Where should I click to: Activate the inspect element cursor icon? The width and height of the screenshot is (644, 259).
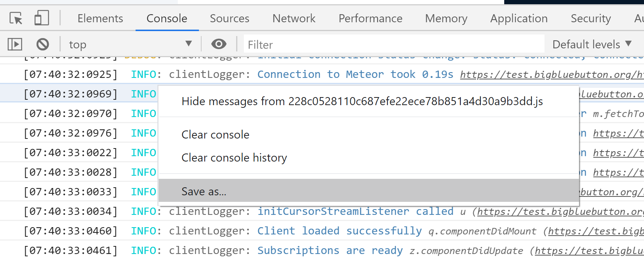pos(16,18)
